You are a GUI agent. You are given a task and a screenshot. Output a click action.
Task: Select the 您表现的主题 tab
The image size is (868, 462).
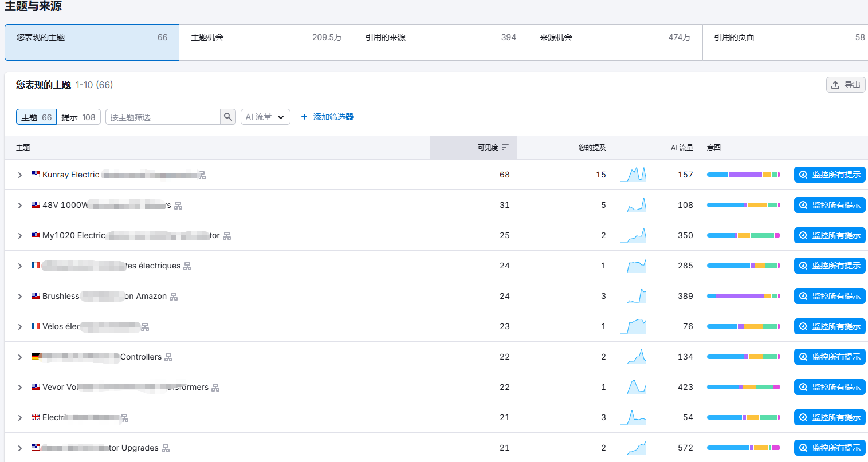tap(92, 42)
